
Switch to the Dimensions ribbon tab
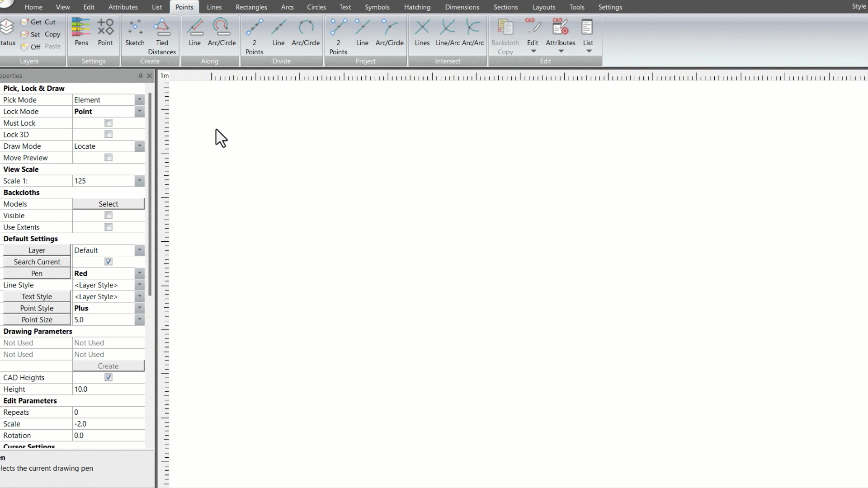(x=462, y=7)
